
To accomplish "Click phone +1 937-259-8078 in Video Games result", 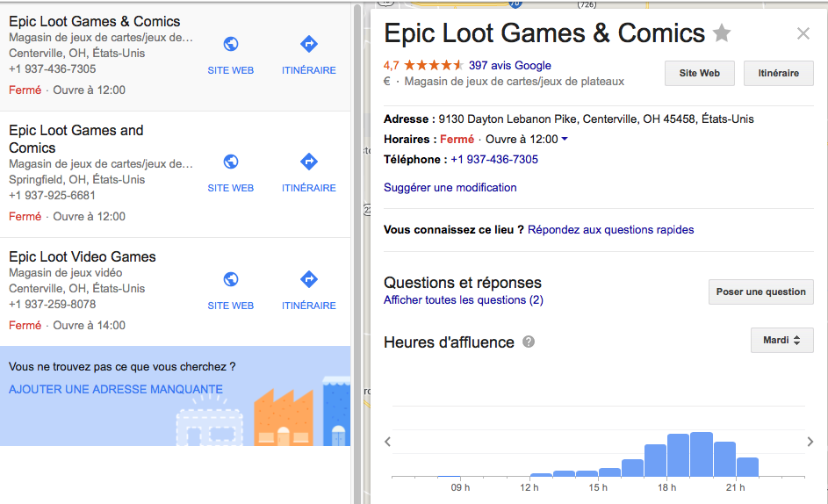I will tap(53, 305).
